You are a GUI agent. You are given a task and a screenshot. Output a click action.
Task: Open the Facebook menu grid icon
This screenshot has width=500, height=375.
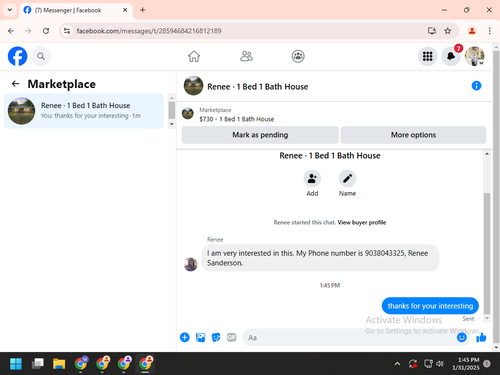click(x=427, y=56)
